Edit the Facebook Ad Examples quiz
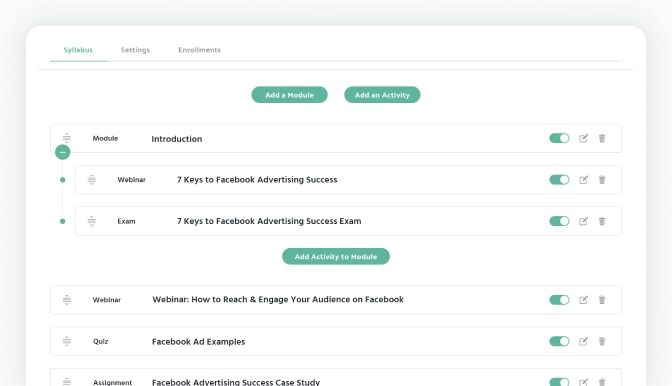This screenshot has height=386, width=672. point(583,341)
